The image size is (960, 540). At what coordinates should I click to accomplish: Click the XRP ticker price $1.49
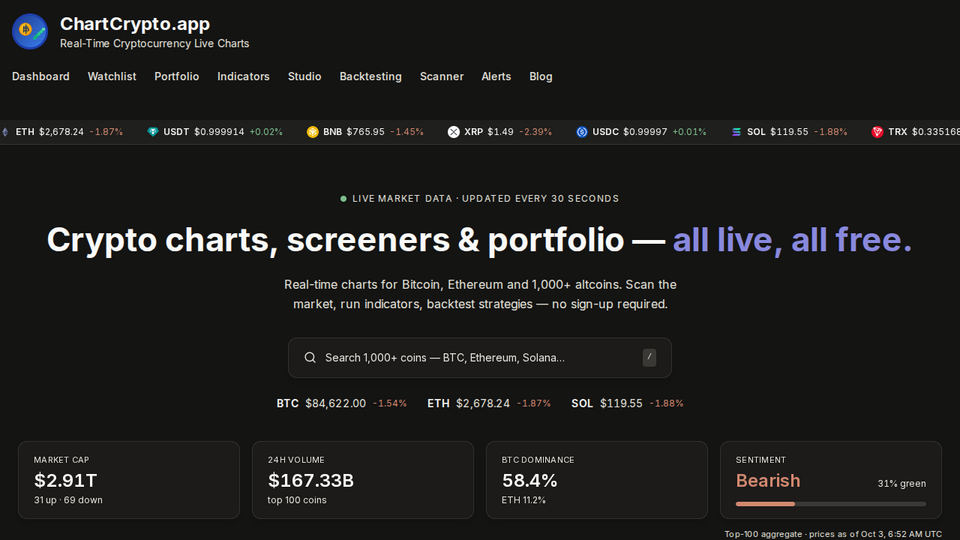coord(500,132)
